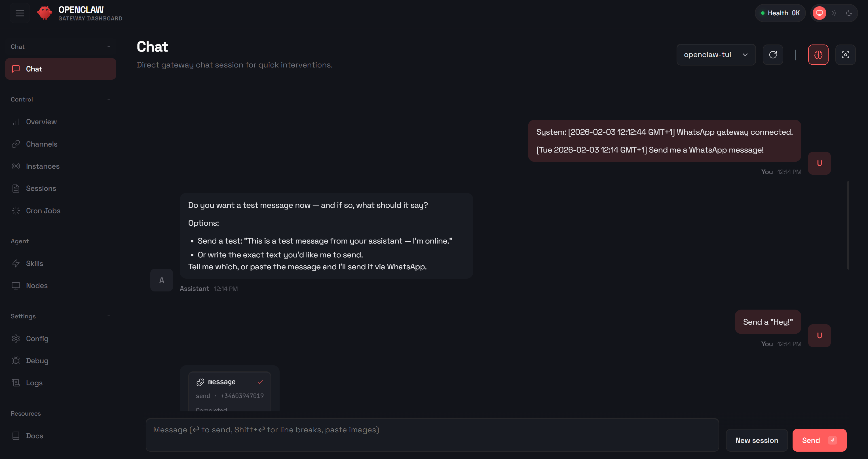
Task: Select the Instances icon in sidebar
Action: pyautogui.click(x=16, y=166)
